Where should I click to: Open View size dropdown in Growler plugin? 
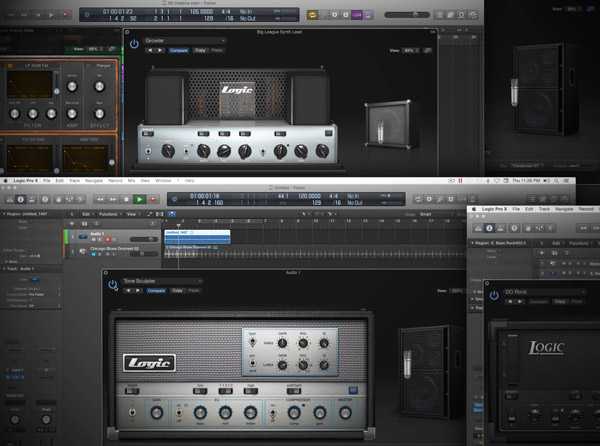pos(410,50)
